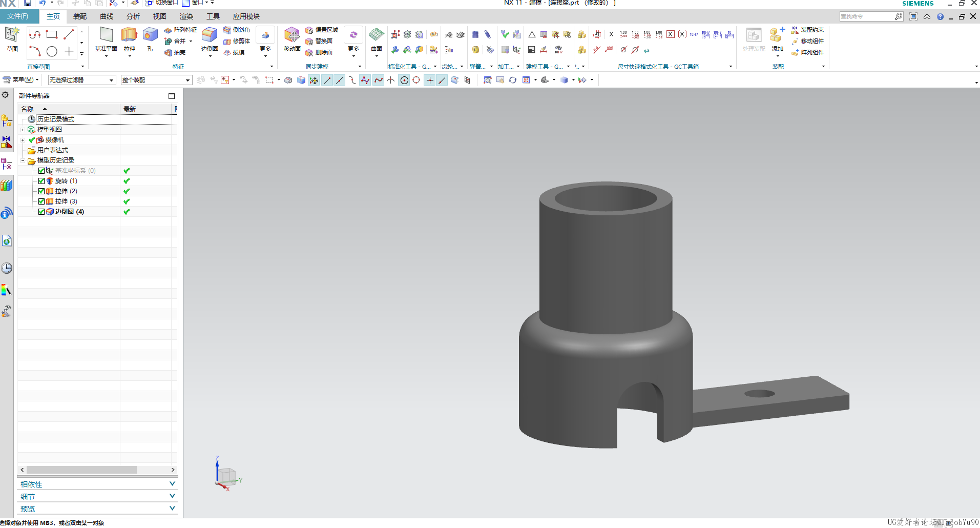Switch to the 渲染 ribbon tab
980x528 pixels.
click(186, 16)
